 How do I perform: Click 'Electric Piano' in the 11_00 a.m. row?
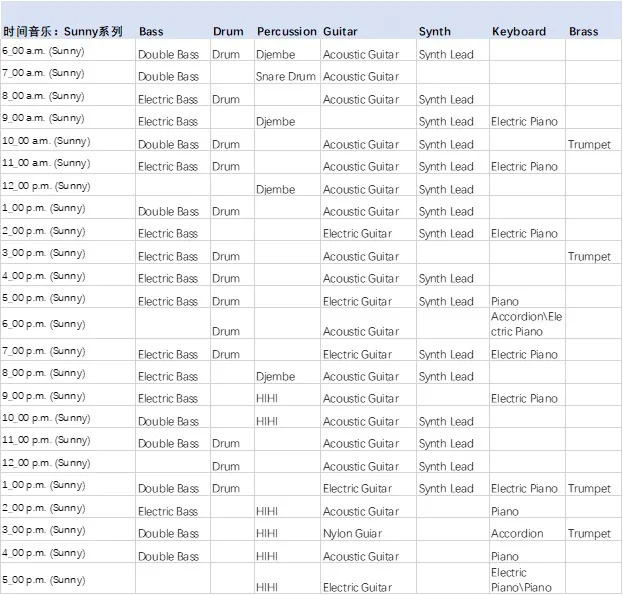[x=524, y=166]
